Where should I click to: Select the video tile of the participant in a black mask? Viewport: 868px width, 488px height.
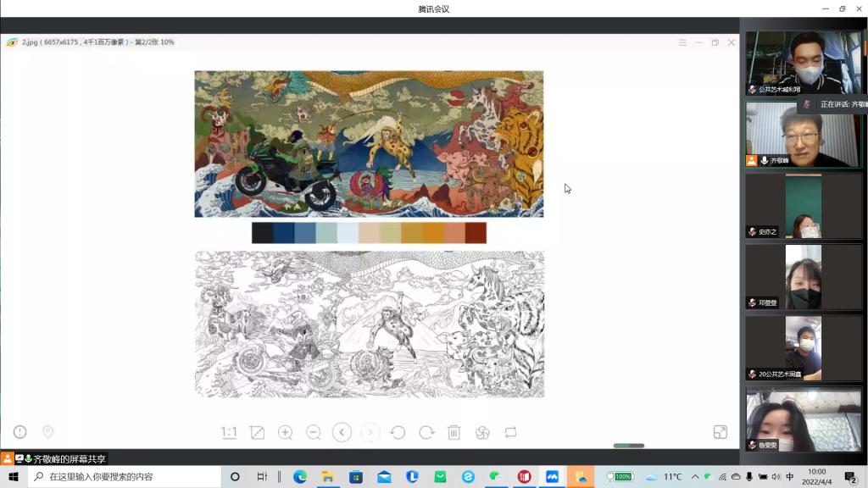[x=804, y=277]
